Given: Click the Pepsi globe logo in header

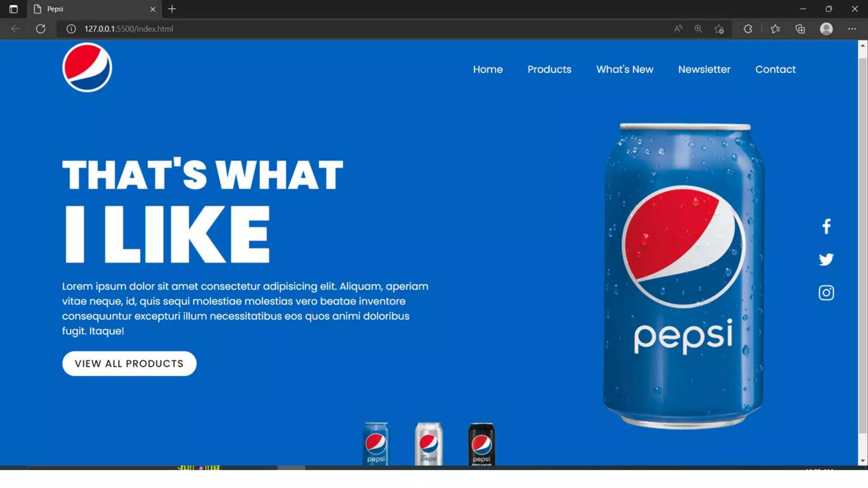Looking at the screenshot, I should [87, 68].
